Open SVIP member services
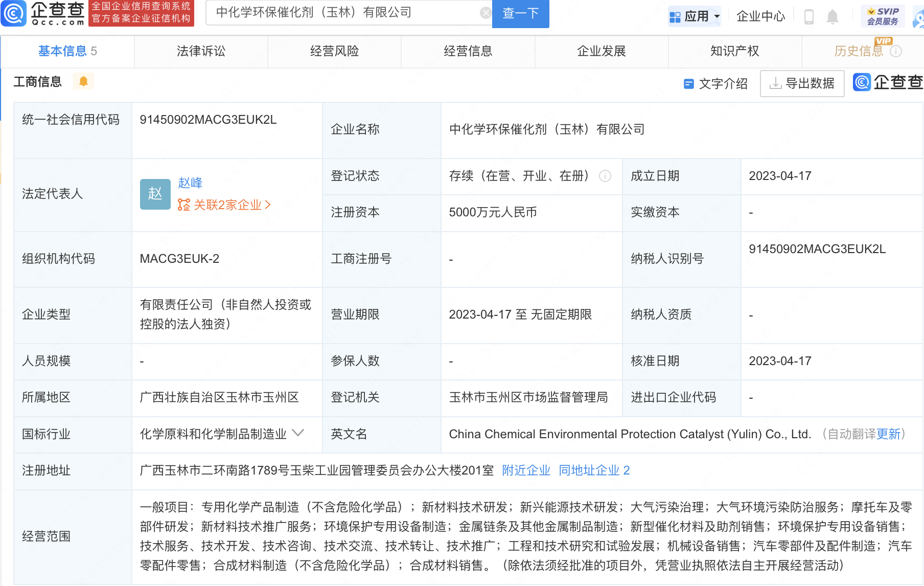The height and width of the screenshot is (586, 924). pyautogui.click(x=883, y=16)
